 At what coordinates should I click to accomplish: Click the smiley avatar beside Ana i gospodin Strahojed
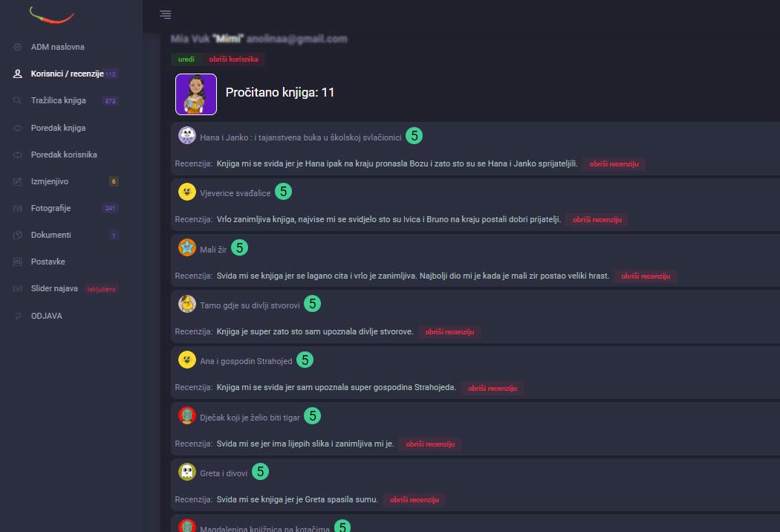pyautogui.click(x=187, y=360)
